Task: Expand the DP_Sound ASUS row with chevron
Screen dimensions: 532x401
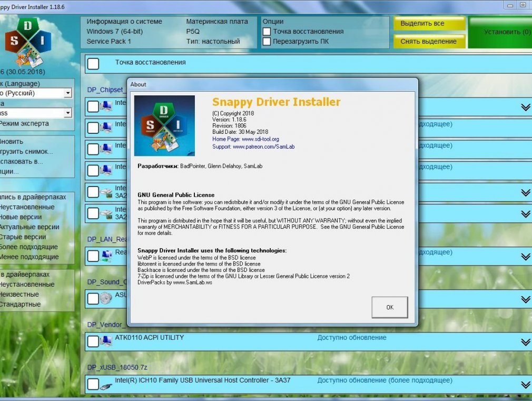Action: click(x=526, y=299)
